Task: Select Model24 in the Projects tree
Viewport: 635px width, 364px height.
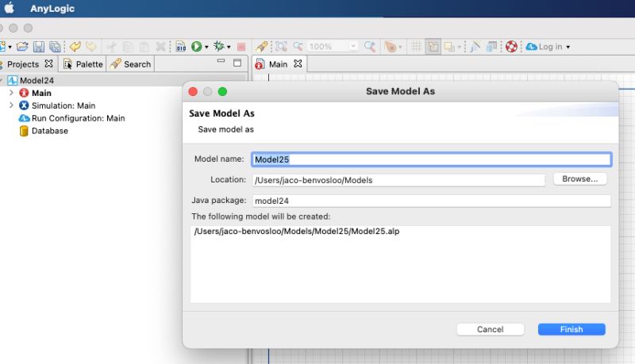Action: (x=37, y=80)
